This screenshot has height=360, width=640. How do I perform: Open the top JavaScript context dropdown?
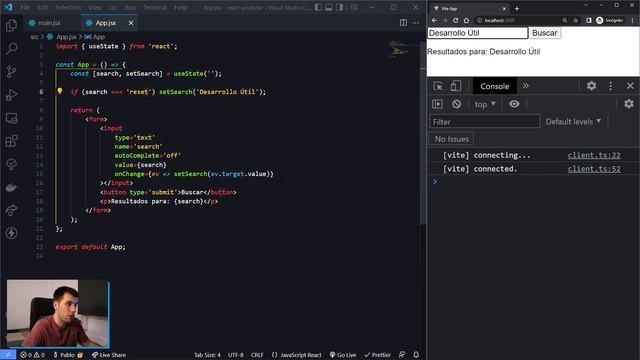485,104
